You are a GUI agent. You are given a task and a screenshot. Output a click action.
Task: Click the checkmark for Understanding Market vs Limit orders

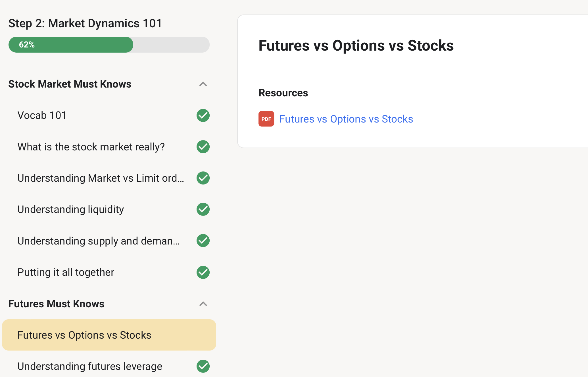pyautogui.click(x=203, y=178)
